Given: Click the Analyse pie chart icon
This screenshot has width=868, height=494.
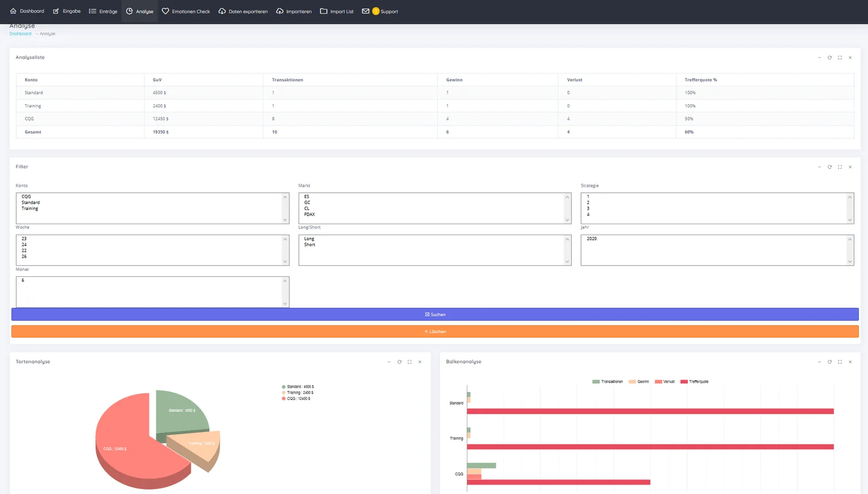Looking at the screenshot, I should (130, 11).
